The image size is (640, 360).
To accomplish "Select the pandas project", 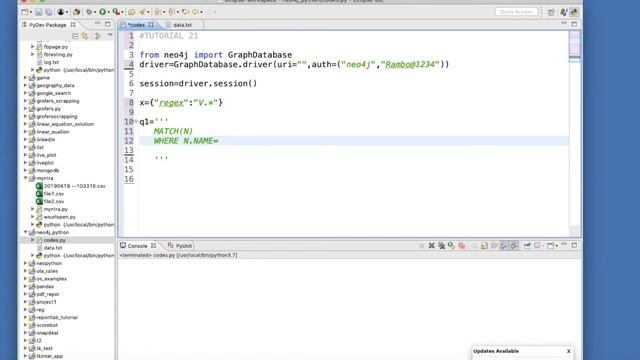I will coord(45,287).
